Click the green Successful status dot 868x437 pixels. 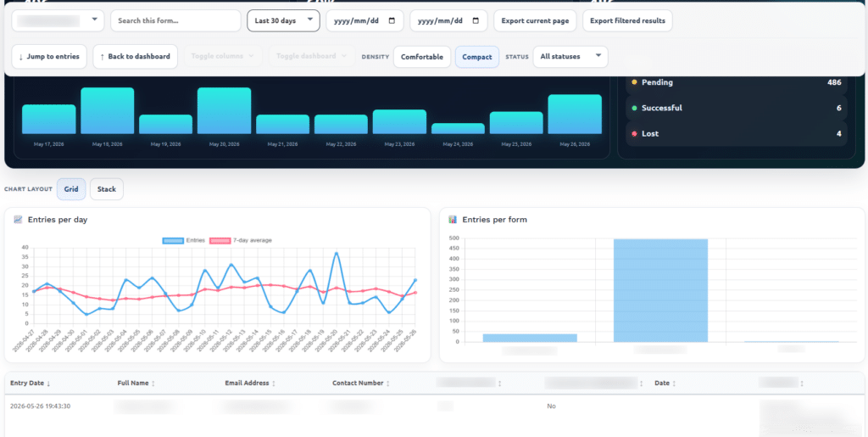pos(634,108)
